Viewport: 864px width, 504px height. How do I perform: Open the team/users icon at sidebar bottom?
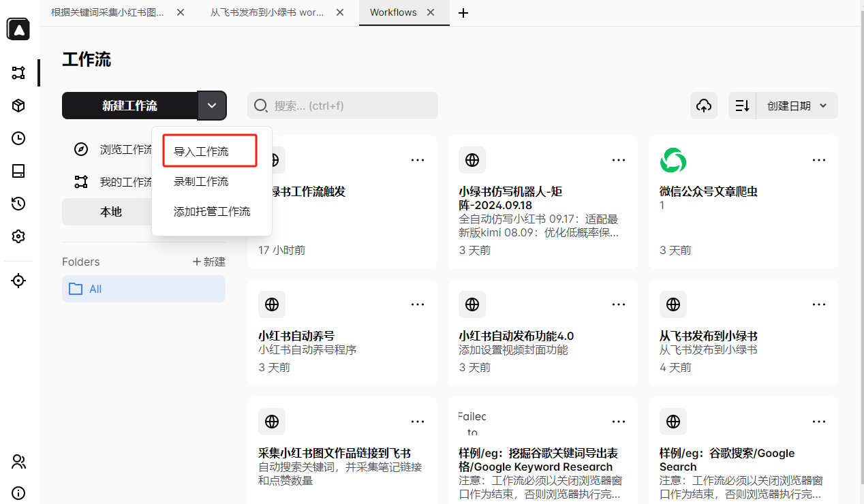18,462
